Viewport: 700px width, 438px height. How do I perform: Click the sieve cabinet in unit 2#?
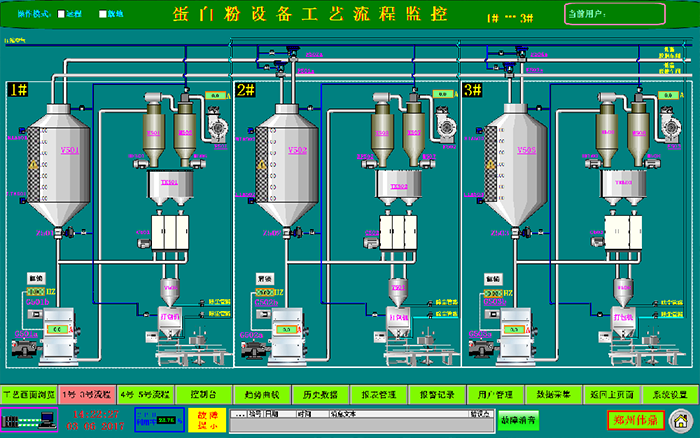[398, 233]
